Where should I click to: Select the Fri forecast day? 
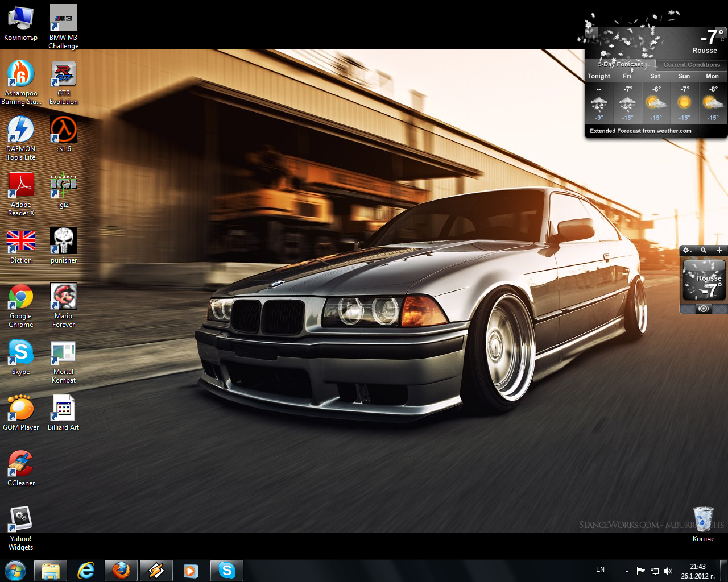627,97
